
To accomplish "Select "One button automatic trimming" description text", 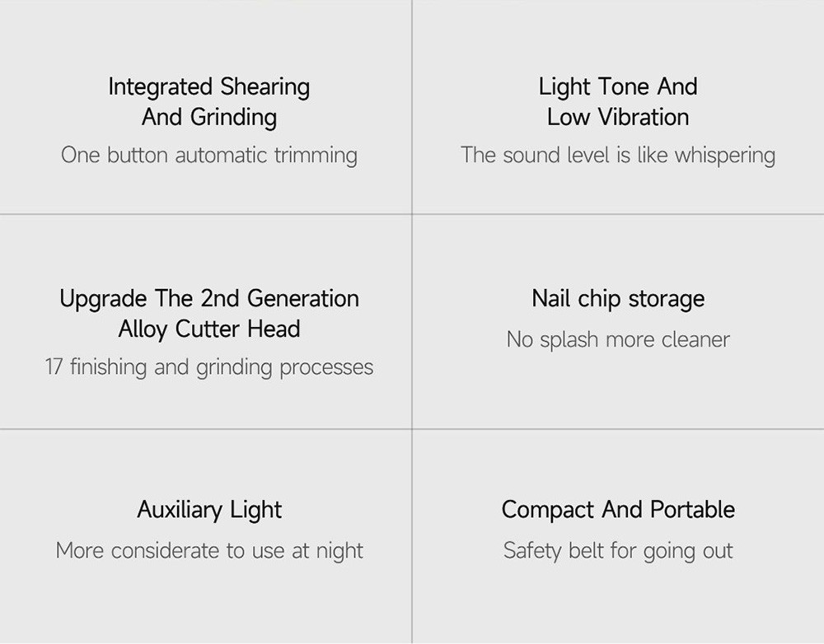I will click(208, 155).
